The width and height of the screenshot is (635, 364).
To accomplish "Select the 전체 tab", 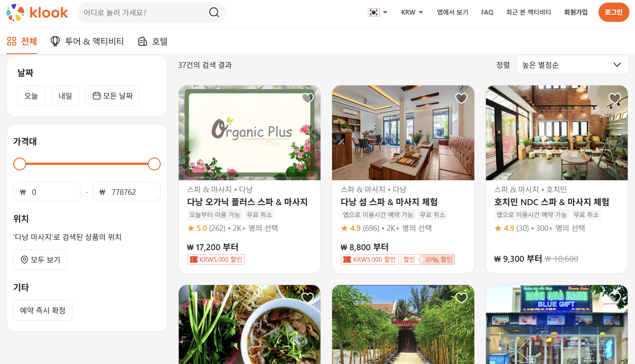I will [x=22, y=41].
